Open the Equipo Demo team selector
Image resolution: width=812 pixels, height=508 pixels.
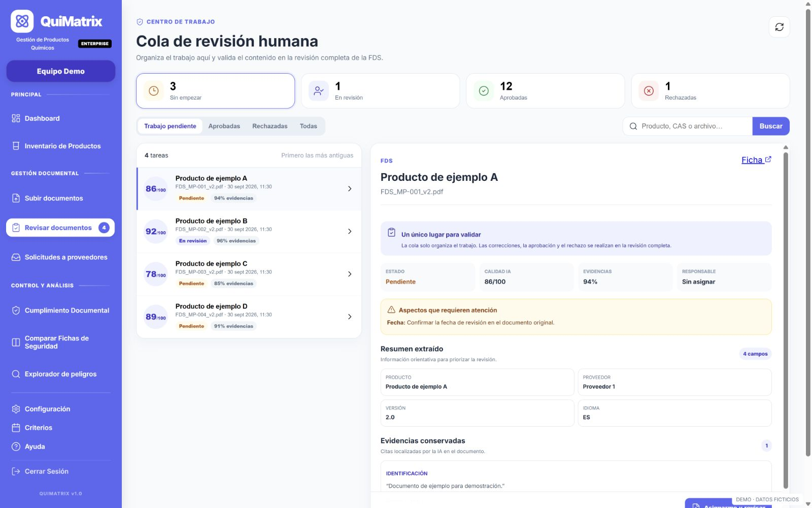point(61,71)
